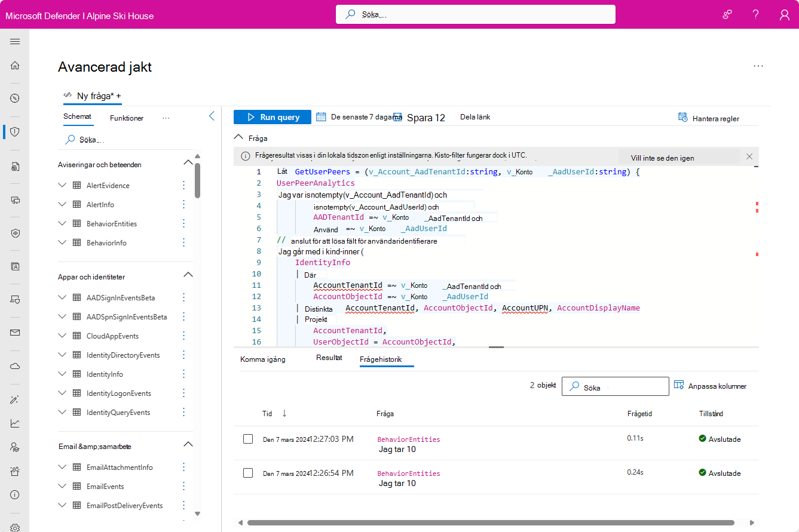Open more options for CloudAppEvents table
Screen dimensions: 799x532
(x=184, y=336)
